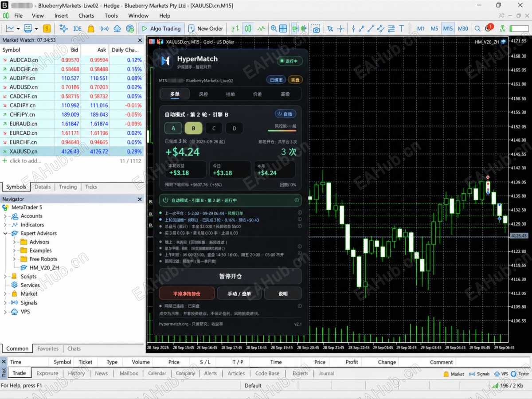Image resolution: width=532 pixels, height=399 pixels.
Task: Open the History tab in Toolbox
Action: pos(76,373)
